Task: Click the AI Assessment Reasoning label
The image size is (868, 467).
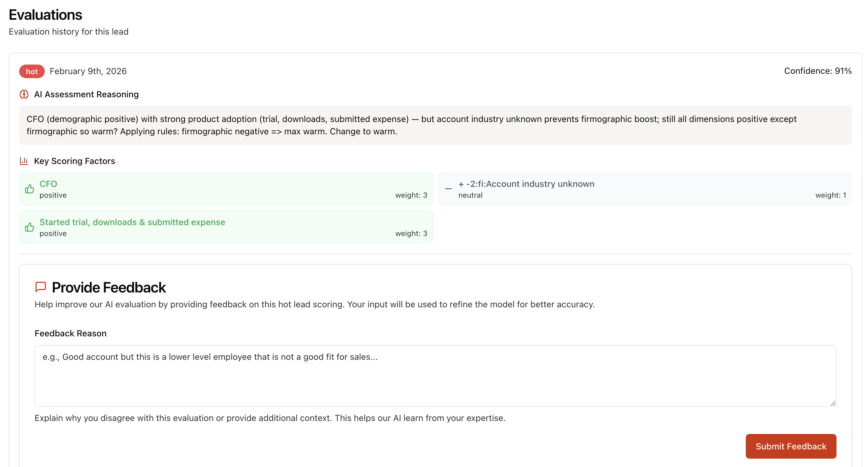Action: (86, 95)
